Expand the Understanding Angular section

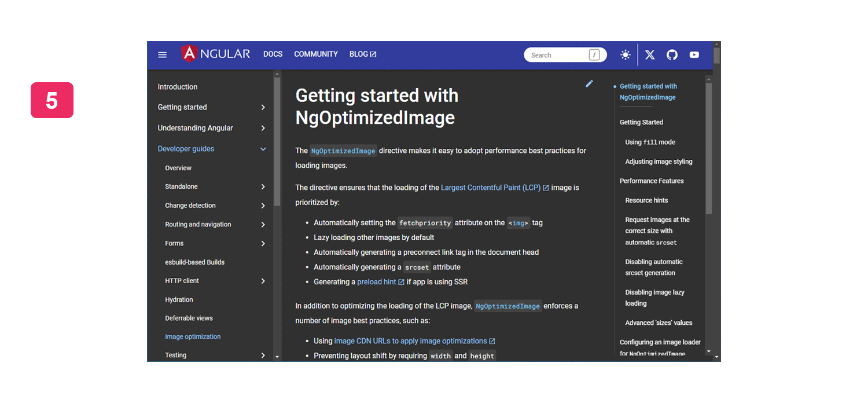tap(263, 128)
